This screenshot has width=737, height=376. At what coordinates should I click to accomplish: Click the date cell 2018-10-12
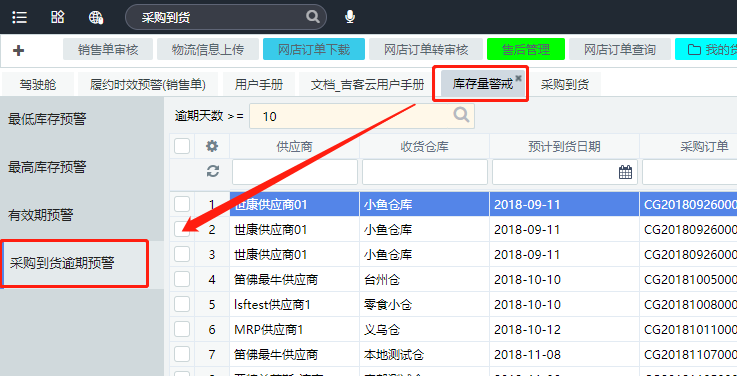pyautogui.click(x=565, y=329)
